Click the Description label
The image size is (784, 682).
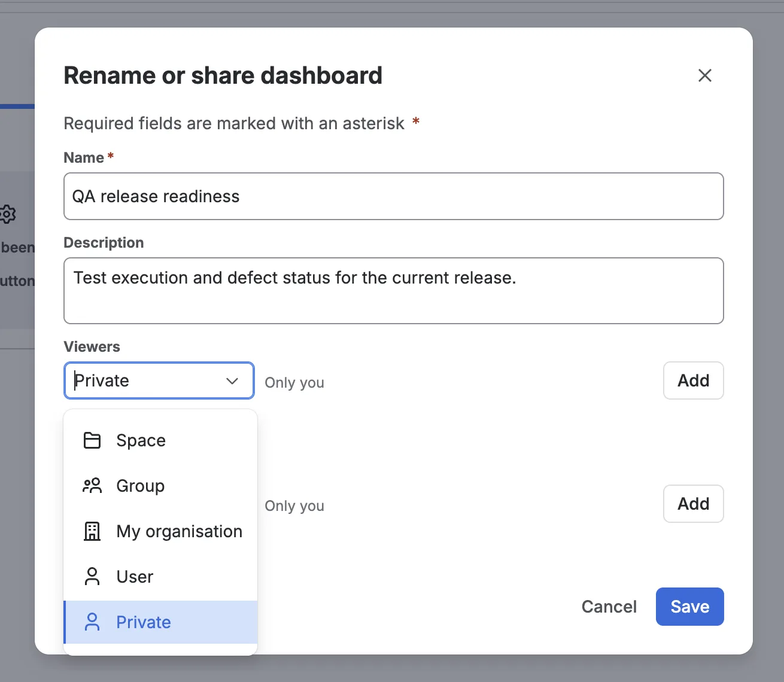tap(104, 242)
